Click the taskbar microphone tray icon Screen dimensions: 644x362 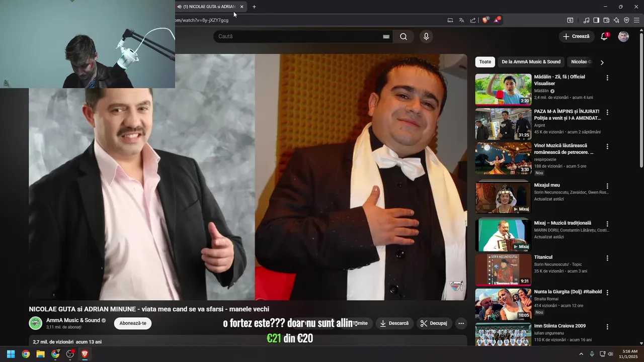tap(592, 354)
